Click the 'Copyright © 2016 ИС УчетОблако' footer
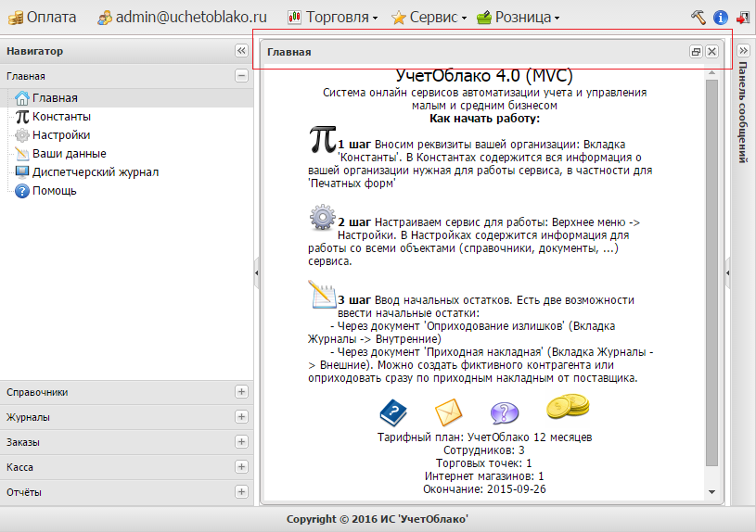 click(x=378, y=519)
